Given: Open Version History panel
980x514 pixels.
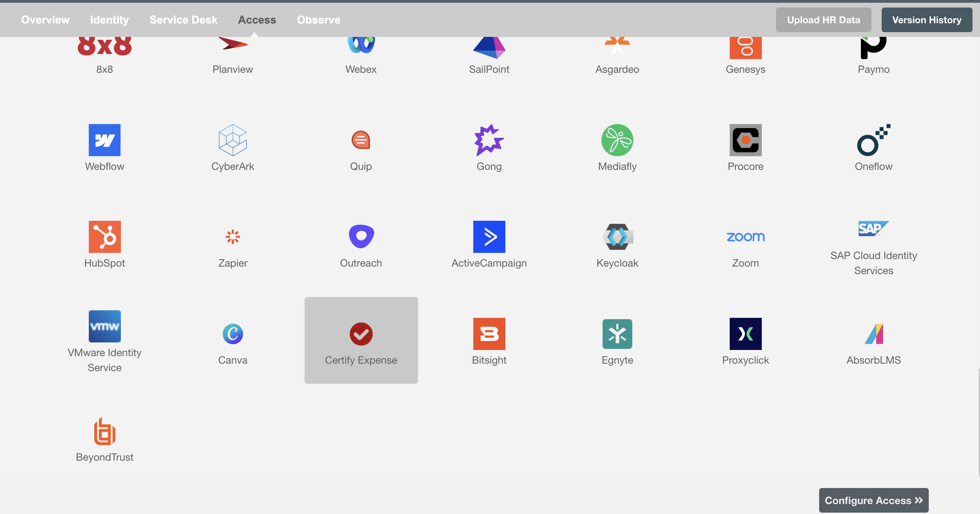Looking at the screenshot, I should tap(927, 19).
